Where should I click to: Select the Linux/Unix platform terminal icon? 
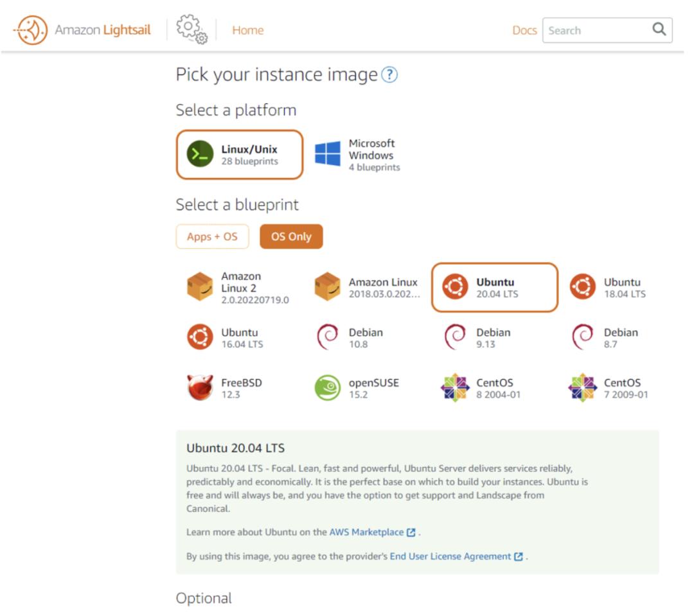click(x=200, y=154)
